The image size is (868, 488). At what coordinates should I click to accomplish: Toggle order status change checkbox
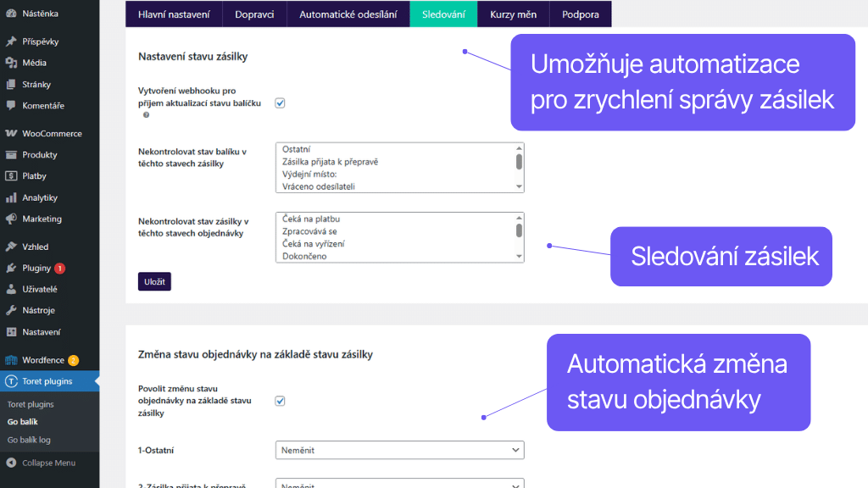280,401
